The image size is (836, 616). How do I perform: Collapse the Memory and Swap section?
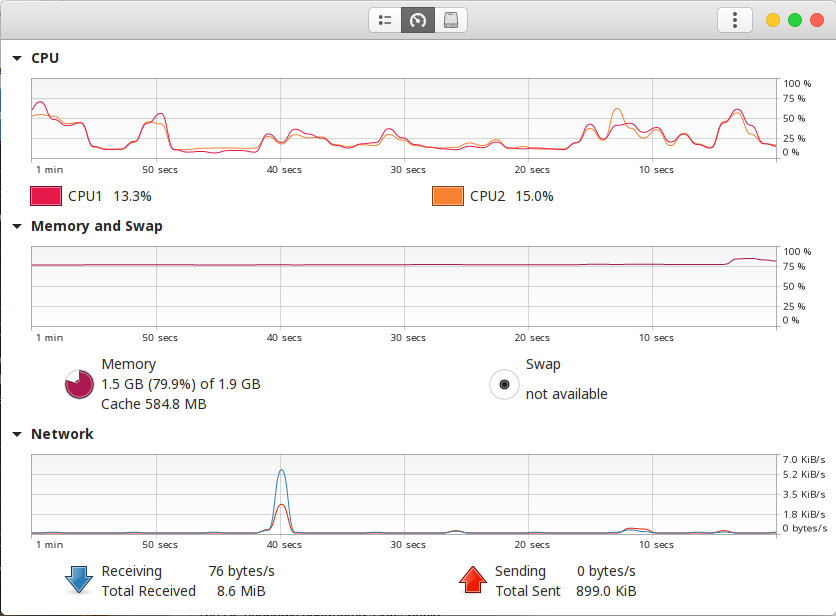click(x=17, y=226)
